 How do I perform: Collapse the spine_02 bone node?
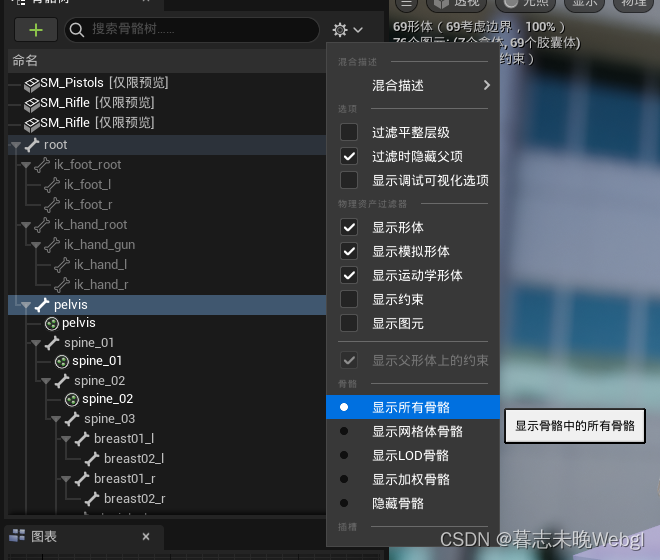click(46, 381)
